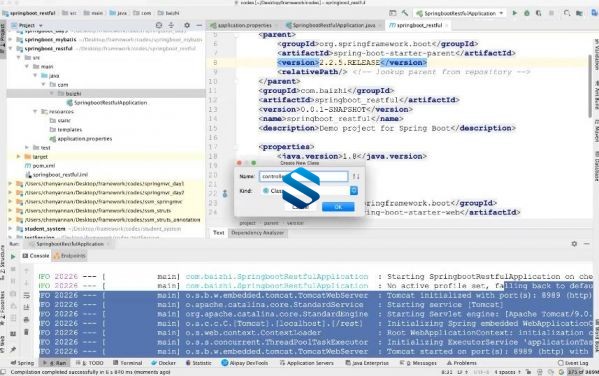
Task: Open the Spring tool window
Action: tap(22, 363)
